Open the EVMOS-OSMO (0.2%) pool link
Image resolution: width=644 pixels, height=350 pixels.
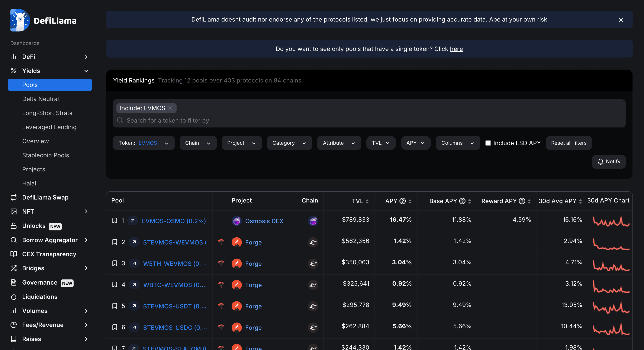[x=174, y=221]
